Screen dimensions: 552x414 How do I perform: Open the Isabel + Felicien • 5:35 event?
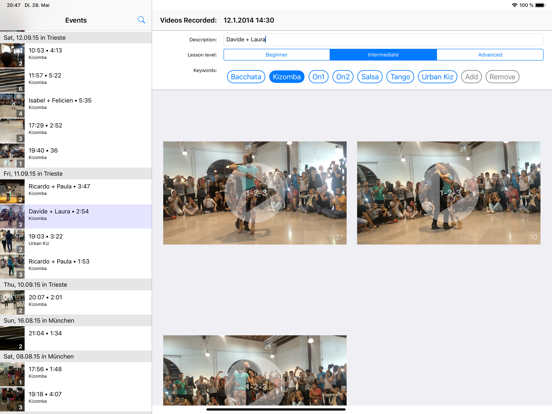point(76,105)
